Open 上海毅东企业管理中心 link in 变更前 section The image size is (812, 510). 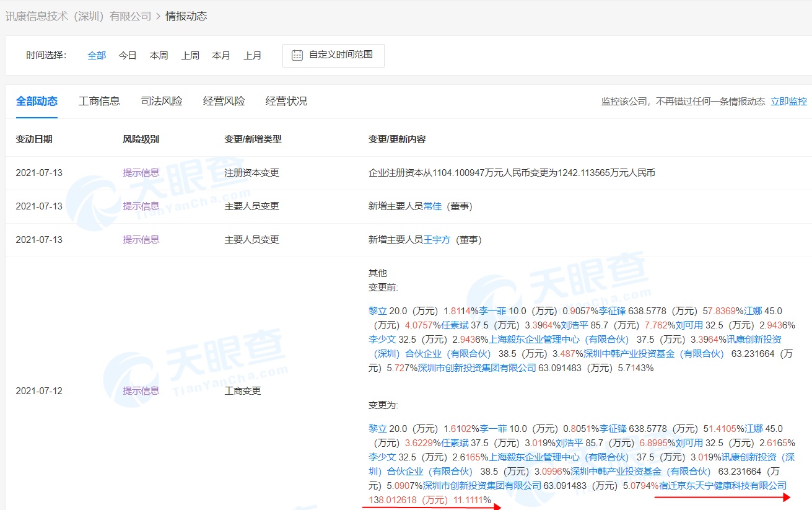[x=559, y=340]
